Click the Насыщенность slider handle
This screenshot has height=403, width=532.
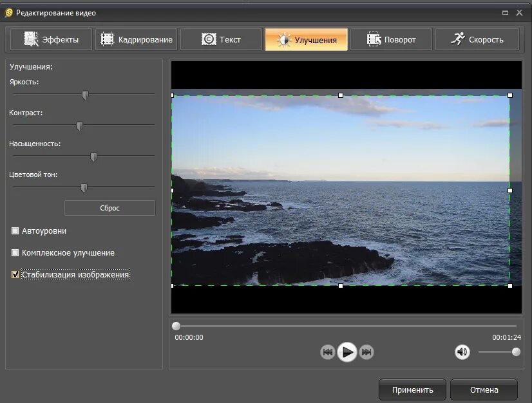pos(93,156)
